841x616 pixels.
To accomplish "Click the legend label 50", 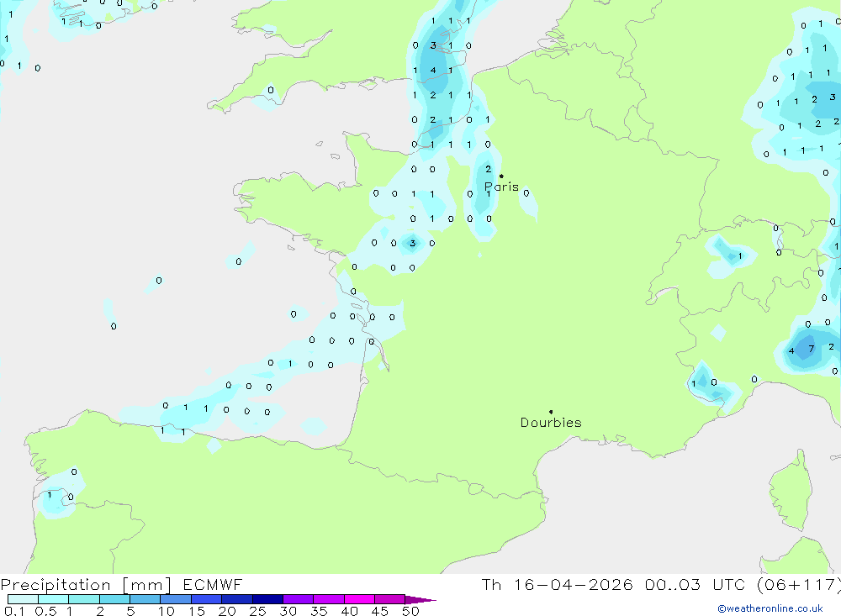I will tap(410, 611).
